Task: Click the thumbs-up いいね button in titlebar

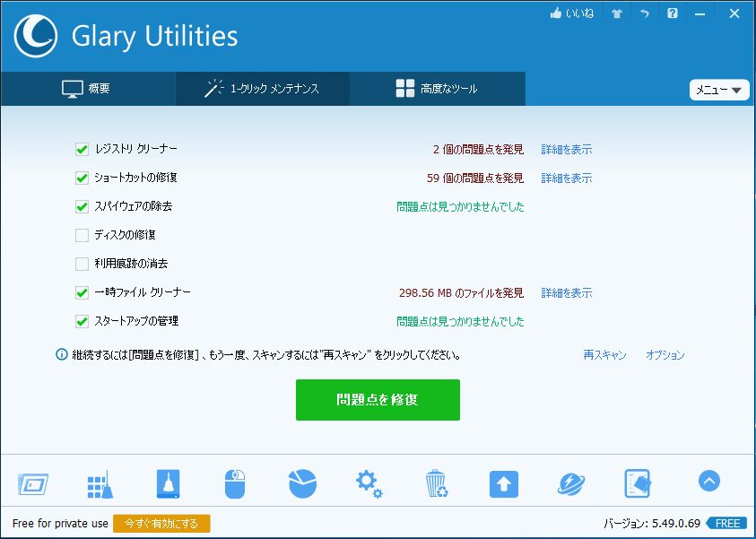Action: point(571,13)
